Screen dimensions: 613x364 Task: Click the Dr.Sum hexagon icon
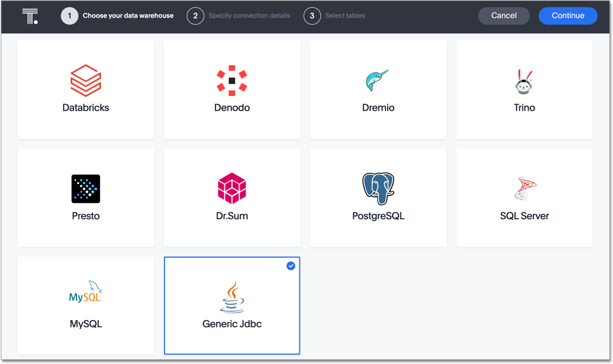coord(232,188)
